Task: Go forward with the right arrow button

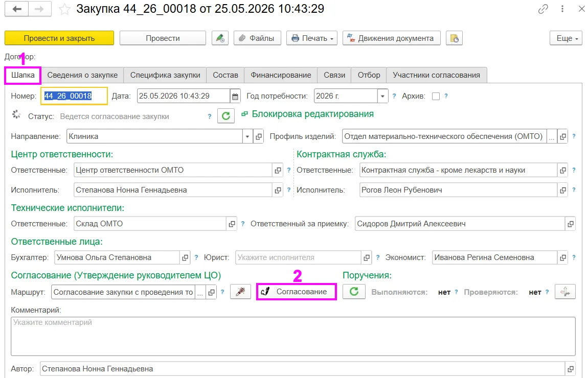Action: (39, 9)
